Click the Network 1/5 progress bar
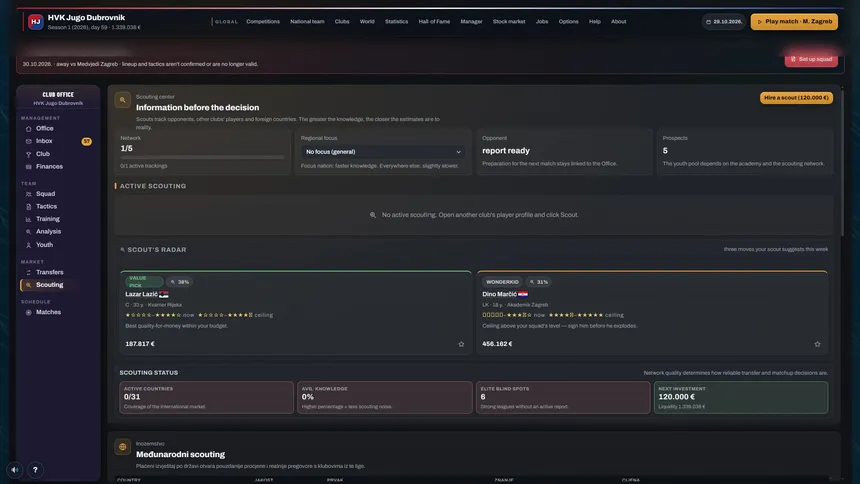 point(202,157)
